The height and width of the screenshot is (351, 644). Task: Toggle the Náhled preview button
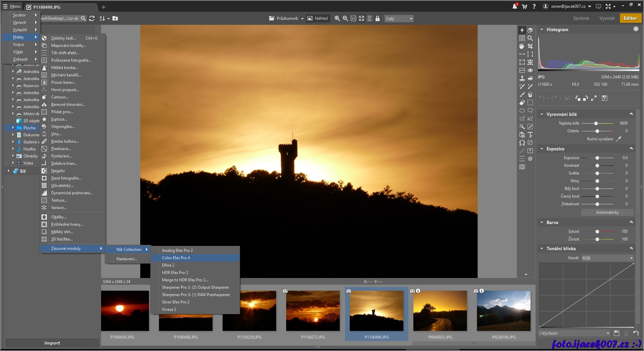coord(317,18)
